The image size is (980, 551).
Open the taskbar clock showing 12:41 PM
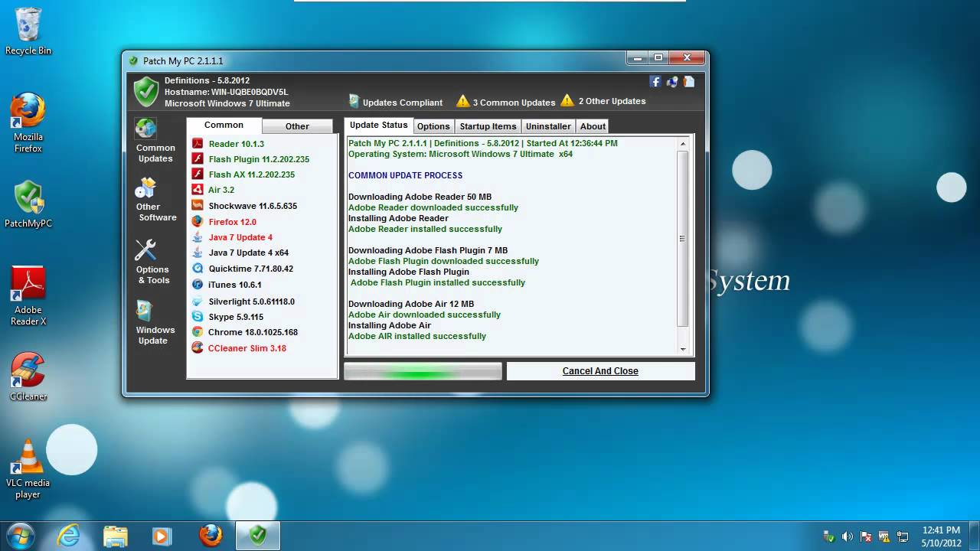click(x=941, y=536)
